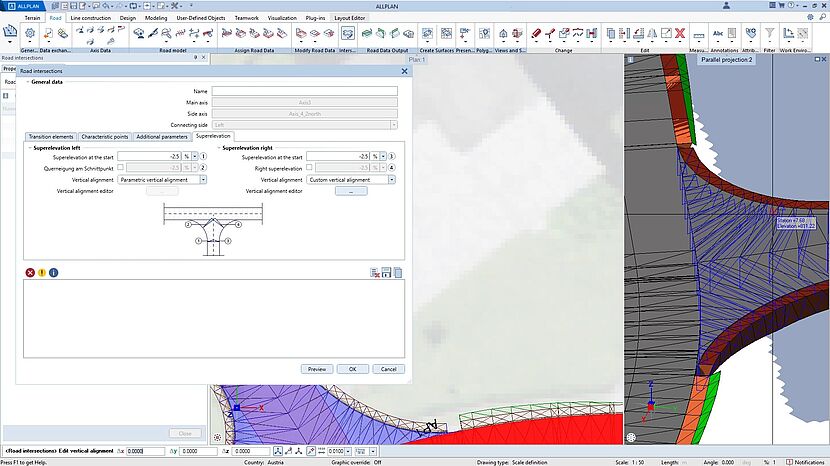Switch to Transition elements tab
This screenshot has width=830, height=466.
[51, 135]
